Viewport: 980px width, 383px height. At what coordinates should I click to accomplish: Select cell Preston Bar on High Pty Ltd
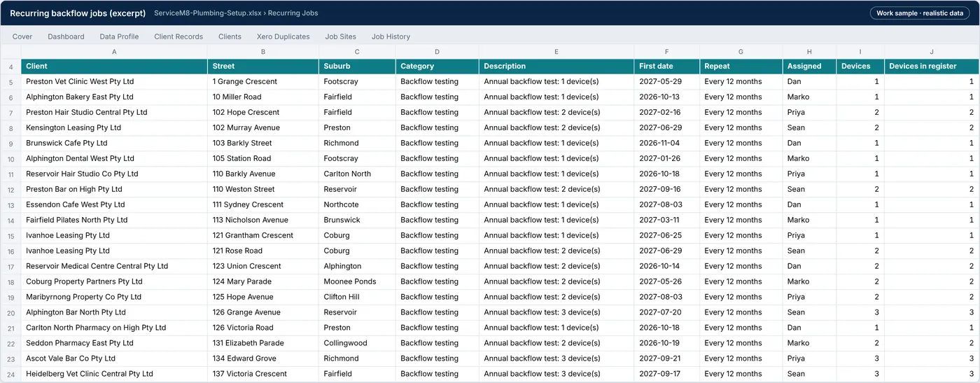click(x=114, y=190)
